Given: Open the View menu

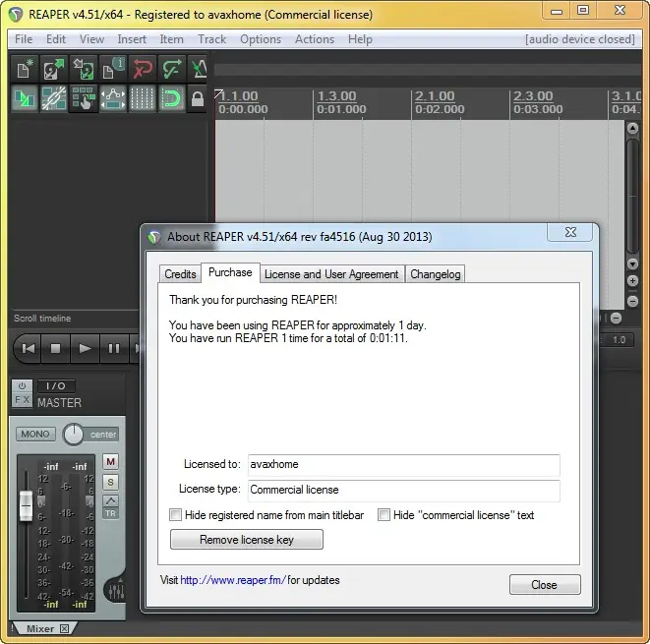Looking at the screenshot, I should 91,39.
